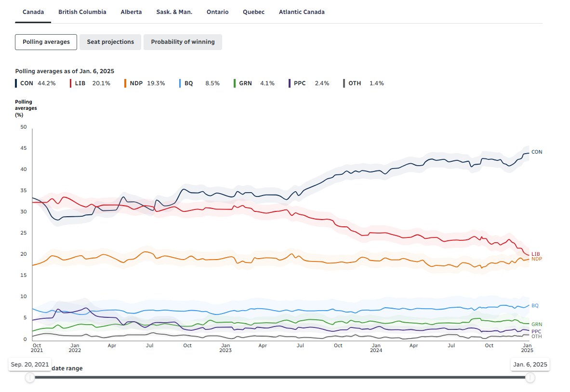Click the start date range slider handle
Viewport: 570px width, 392px height.
click(x=30, y=378)
